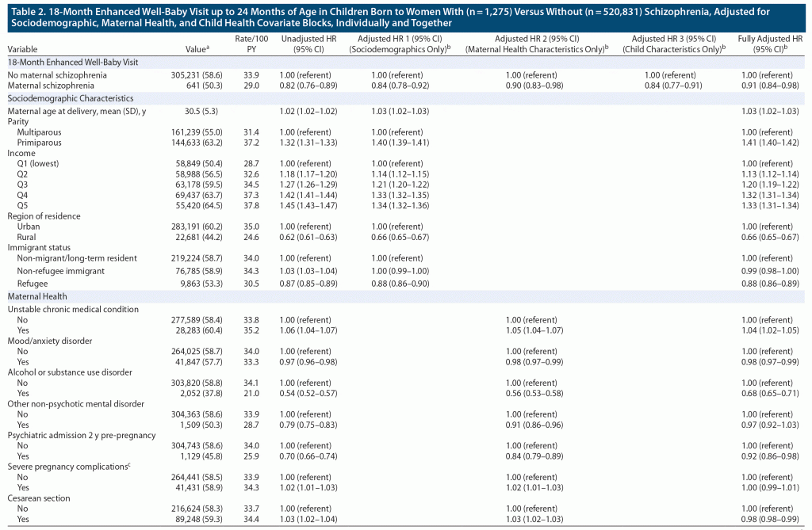This screenshot has height=530, width=812.
Task: Click the 'Refugee' immigrant status row label
Action: (x=33, y=283)
